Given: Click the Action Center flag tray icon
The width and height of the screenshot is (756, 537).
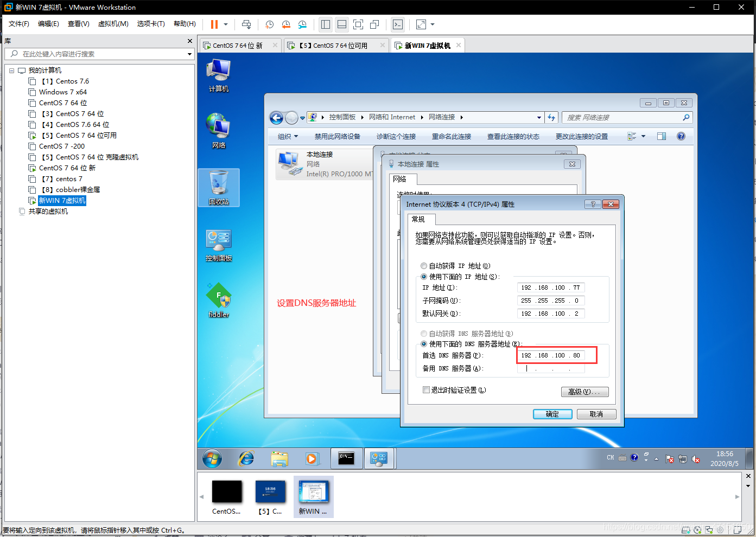Looking at the screenshot, I should [x=670, y=459].
